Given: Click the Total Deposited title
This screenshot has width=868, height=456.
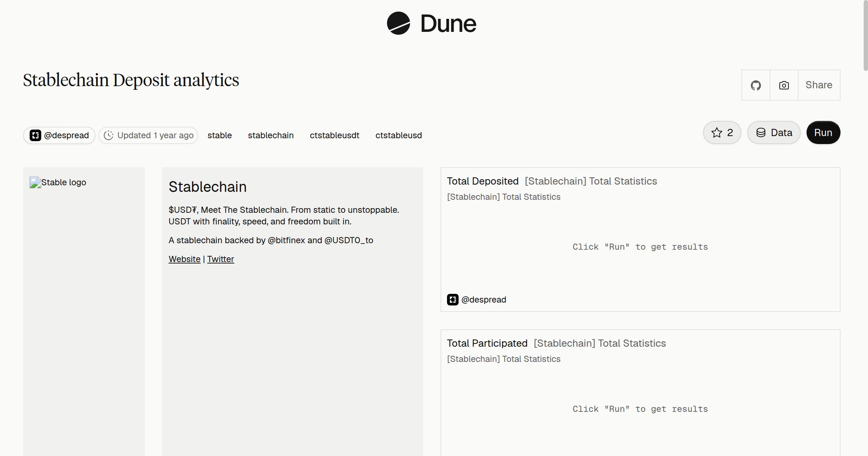Looking at the screenshot, I should click(483, 181).
